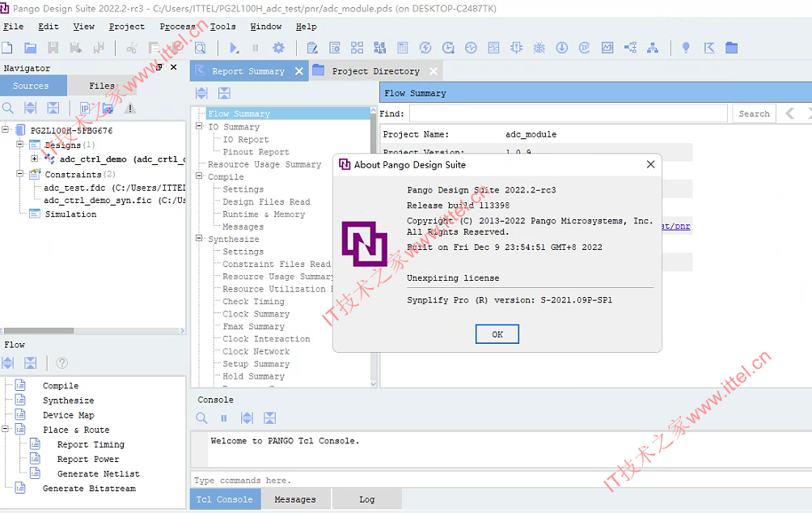Click the hierarchy tree toolbar icon
The image size is (812, 513).
(x=653, y=49)
